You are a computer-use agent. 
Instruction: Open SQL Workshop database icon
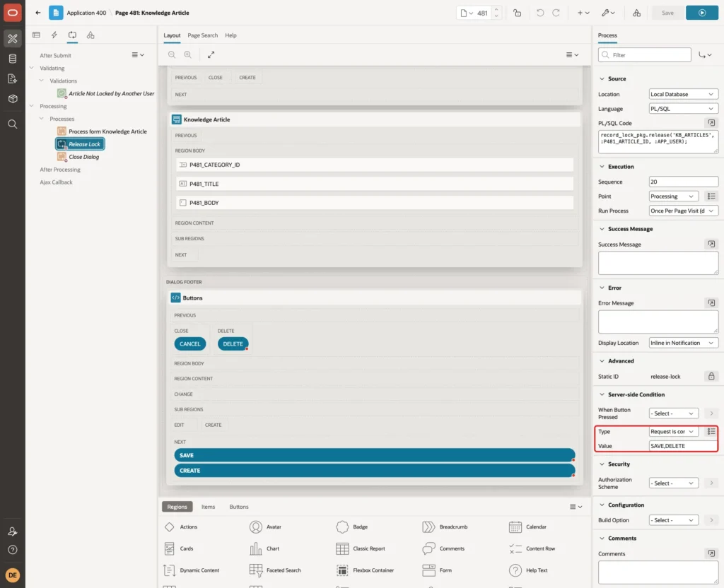(13, 59)
